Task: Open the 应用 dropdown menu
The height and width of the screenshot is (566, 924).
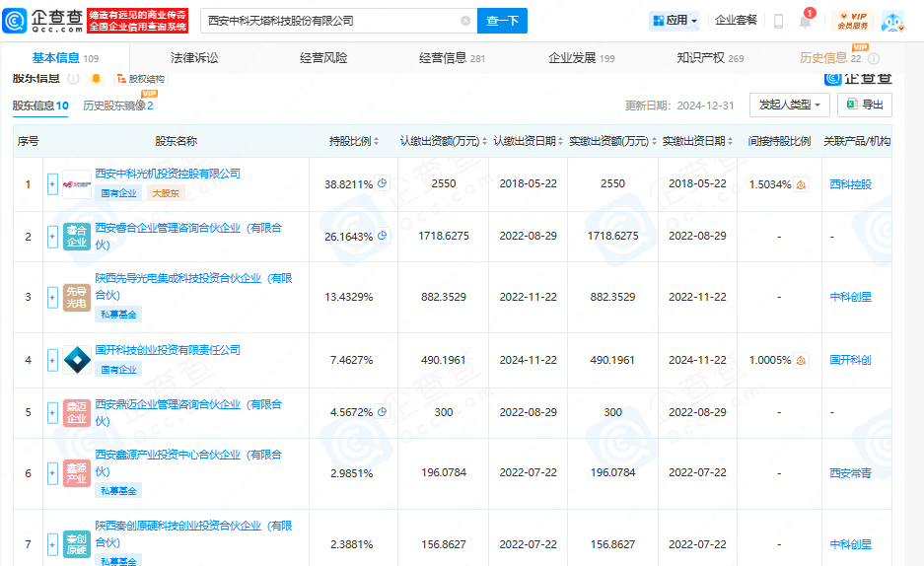Action: pos(675,21)
